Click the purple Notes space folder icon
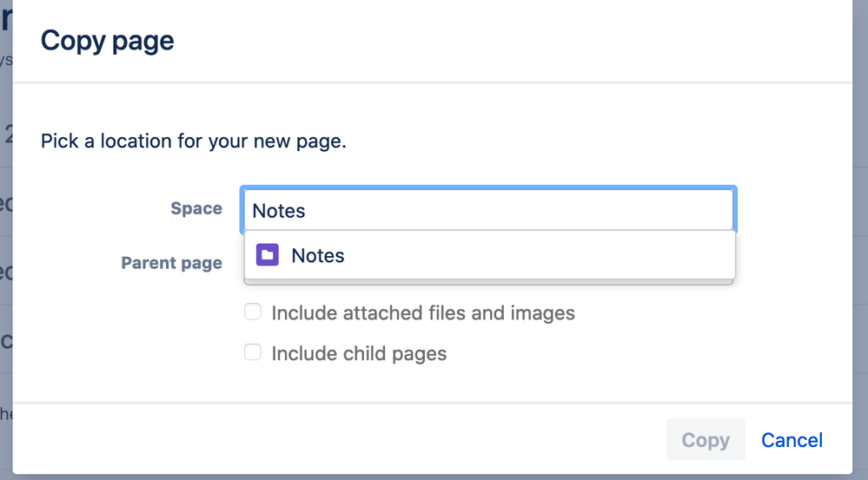 (268, 255)
